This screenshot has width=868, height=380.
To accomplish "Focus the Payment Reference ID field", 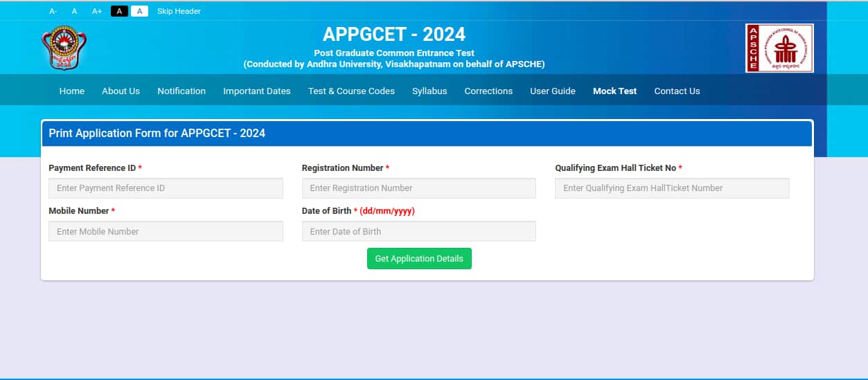I will point(166,188).
